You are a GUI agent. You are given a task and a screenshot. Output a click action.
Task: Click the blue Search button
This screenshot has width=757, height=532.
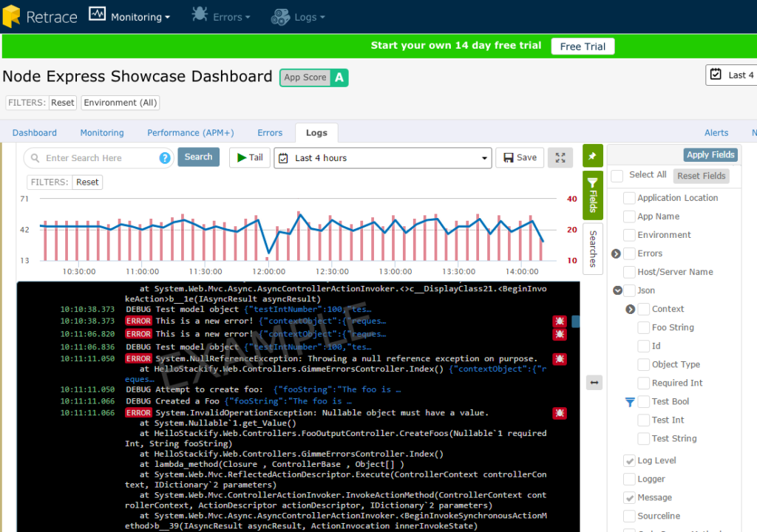(198, 157)
